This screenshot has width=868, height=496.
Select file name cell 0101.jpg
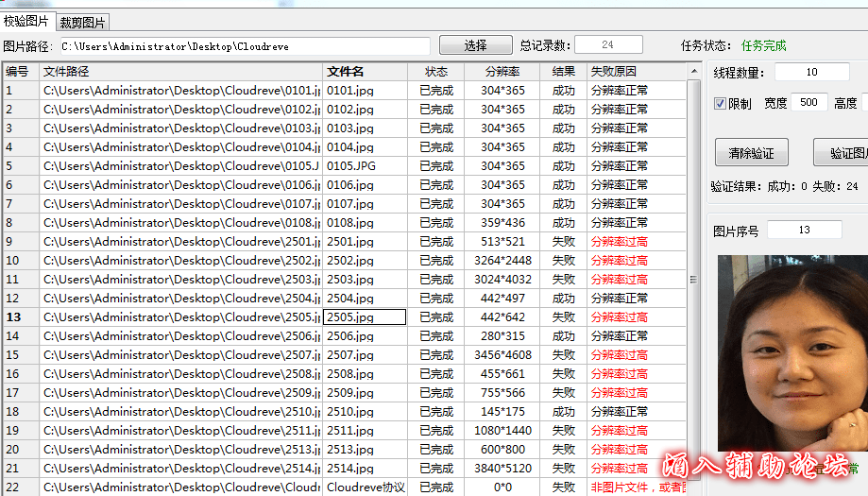point(365,91)
